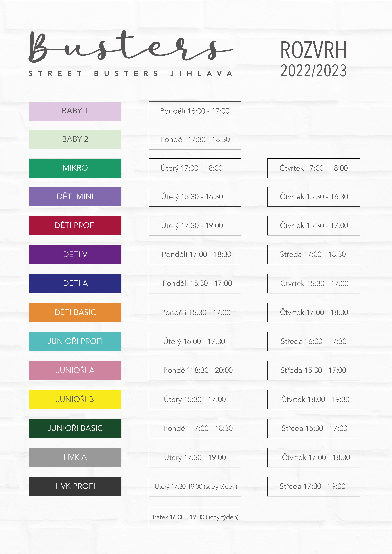
Task: Click the teal JUNIOŘI PROFI label
Action: click(75, 341)
